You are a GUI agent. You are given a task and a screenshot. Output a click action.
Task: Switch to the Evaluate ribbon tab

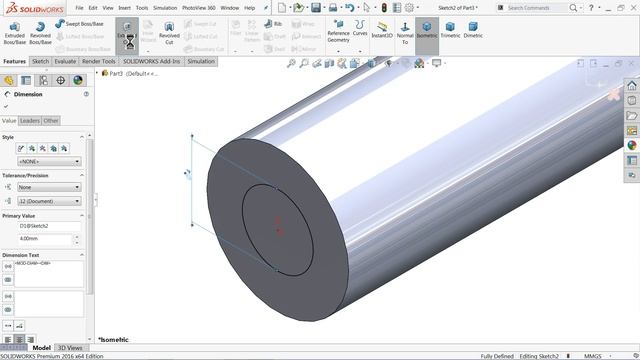click(x=65, y=61)
